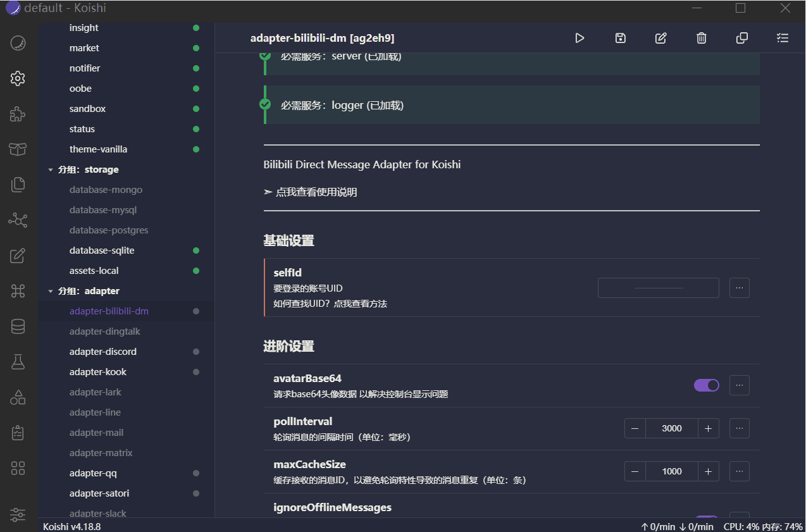The width and height of the screenshot is (806, 532).
Task: Increase pollInterval with the plus button
Action: tap(708, 428)
